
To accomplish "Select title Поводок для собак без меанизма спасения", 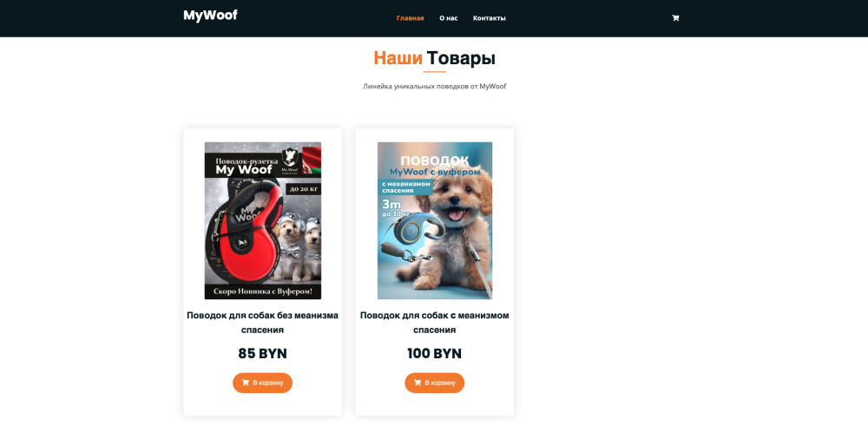I will pos(262,323).
